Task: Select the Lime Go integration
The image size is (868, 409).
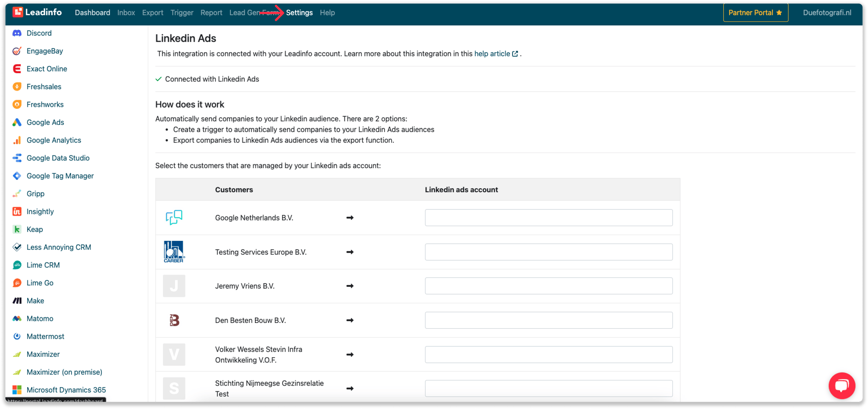Action: pos(40,282)
